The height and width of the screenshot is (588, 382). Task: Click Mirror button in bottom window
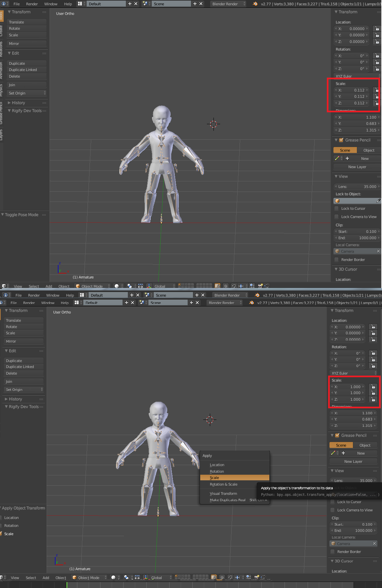click(24, 341)
